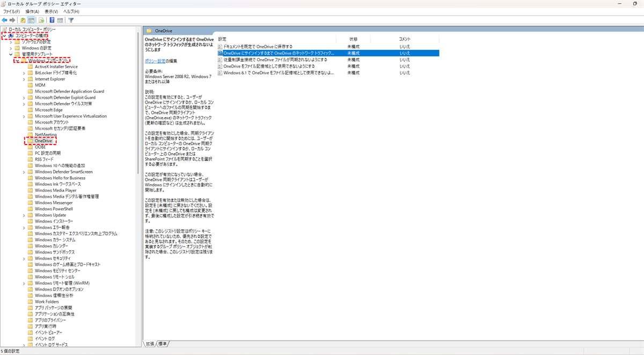The image size is (644, 355).
Task: Sort by the 状態 column header
Action: pyautogui.click(x=354, y=39)
